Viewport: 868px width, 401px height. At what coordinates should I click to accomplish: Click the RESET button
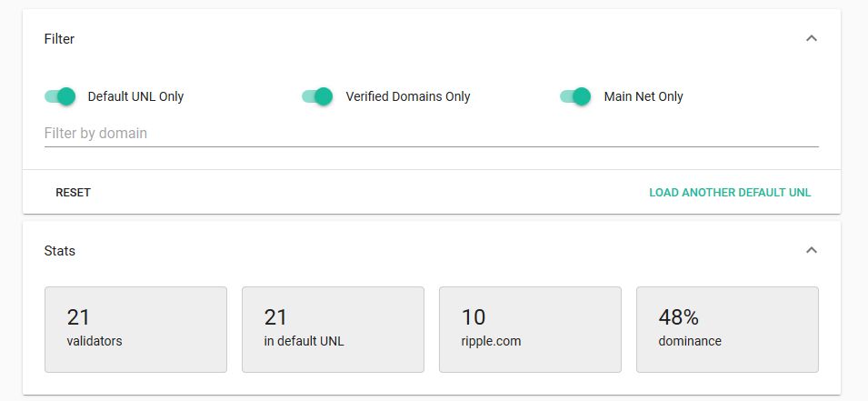tap(73, 192)
